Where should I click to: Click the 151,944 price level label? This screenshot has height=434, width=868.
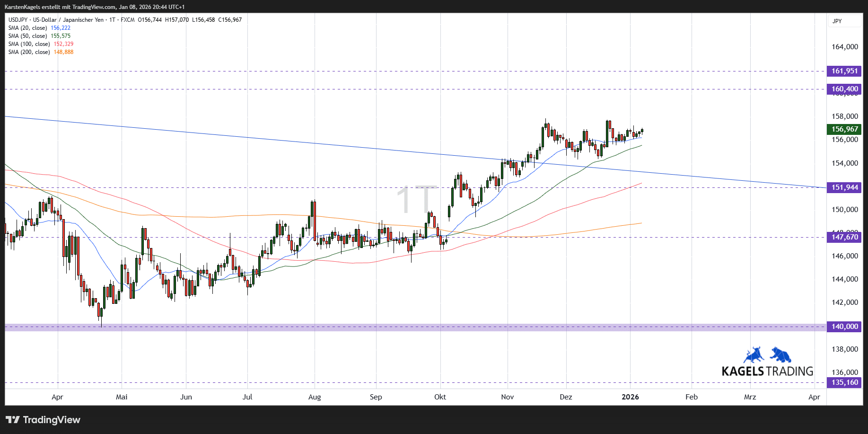pyautogui.click(x=844, y=187)
